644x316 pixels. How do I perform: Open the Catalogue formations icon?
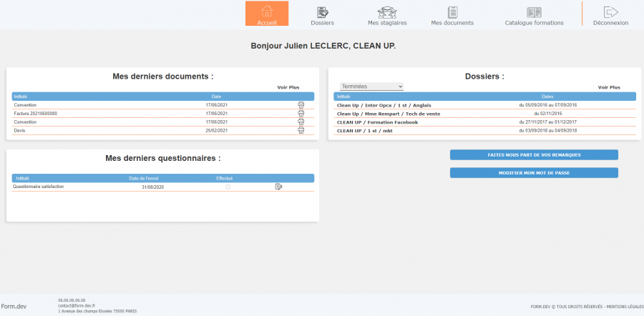[x=534, y=12]
